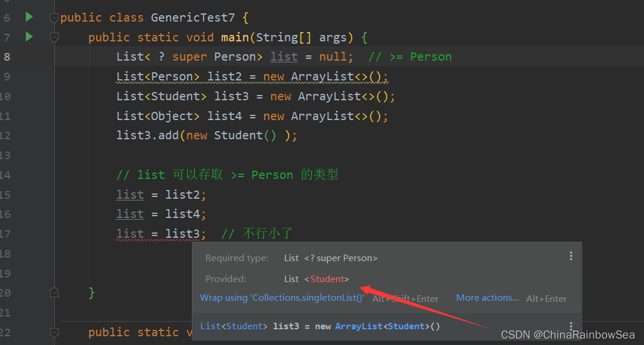The width and height of the screenshot is (644, 345).
Task: Click the green comment '// list 可以存取 >= Person 的类型'
Action: (x=227, y=175)
